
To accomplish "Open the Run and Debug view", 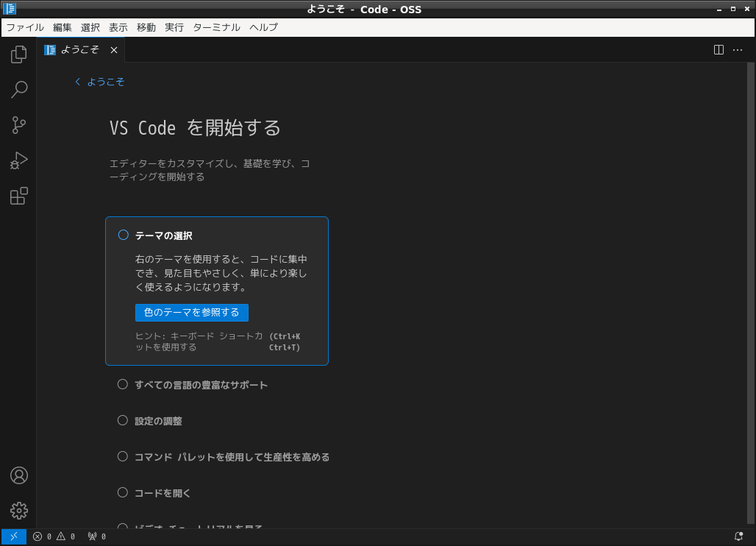I will point(19,160).
